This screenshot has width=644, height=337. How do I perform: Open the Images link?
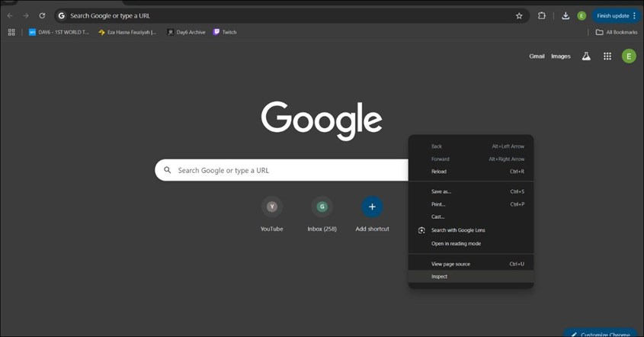561,56
